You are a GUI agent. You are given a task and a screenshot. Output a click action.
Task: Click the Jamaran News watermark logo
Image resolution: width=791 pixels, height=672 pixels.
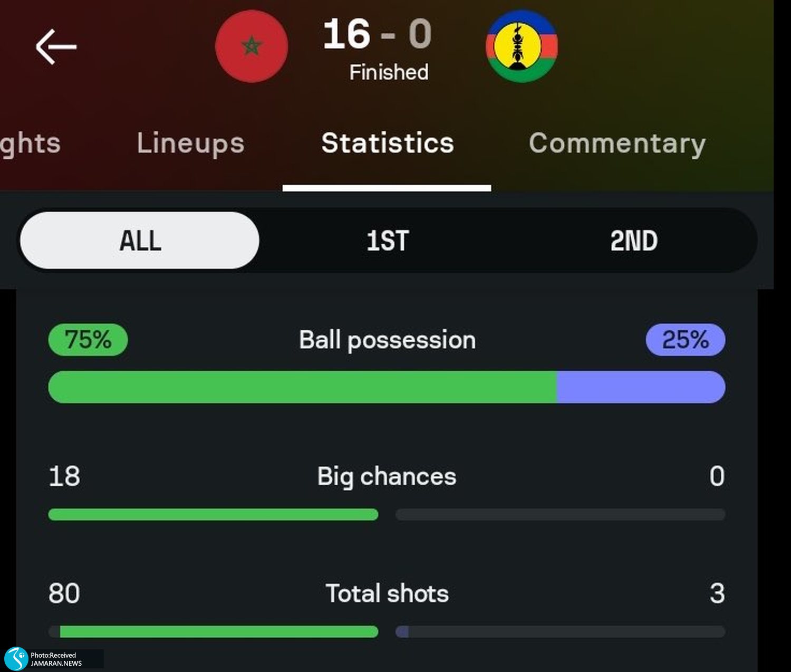point(16,659)
